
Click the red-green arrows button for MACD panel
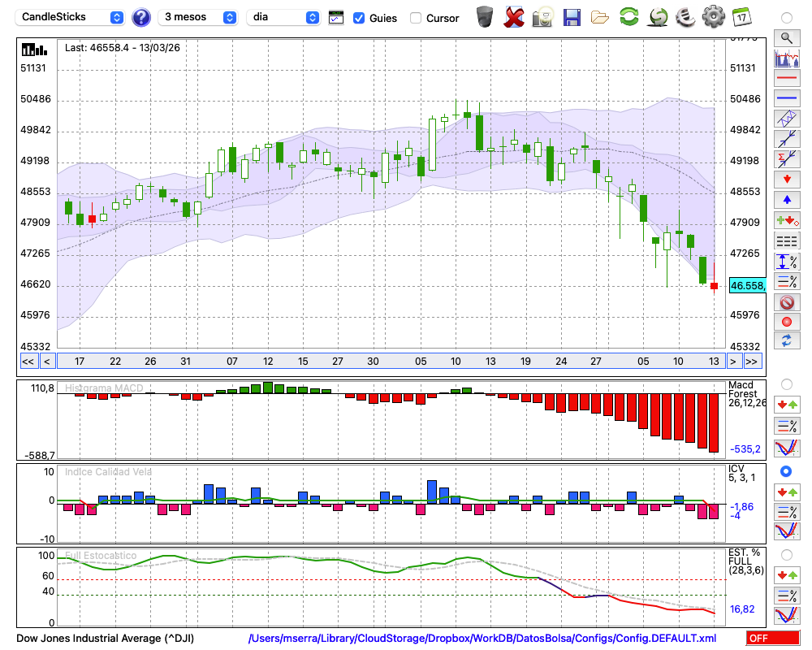(787, 405)
